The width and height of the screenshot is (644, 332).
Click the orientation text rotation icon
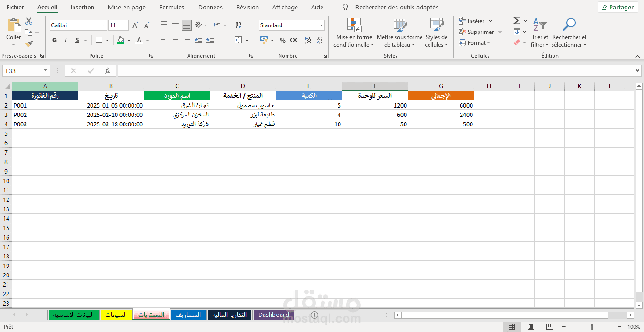coord(198,25)
